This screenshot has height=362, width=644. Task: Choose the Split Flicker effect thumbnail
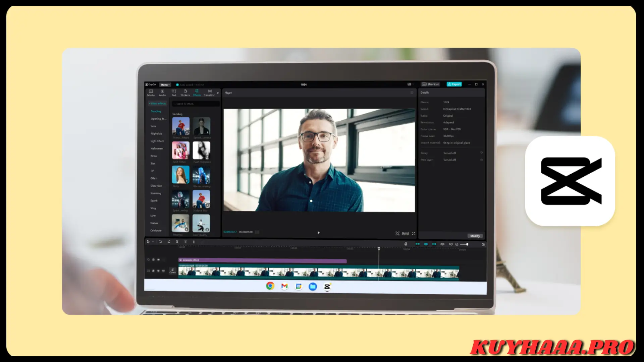click(180, 150)
